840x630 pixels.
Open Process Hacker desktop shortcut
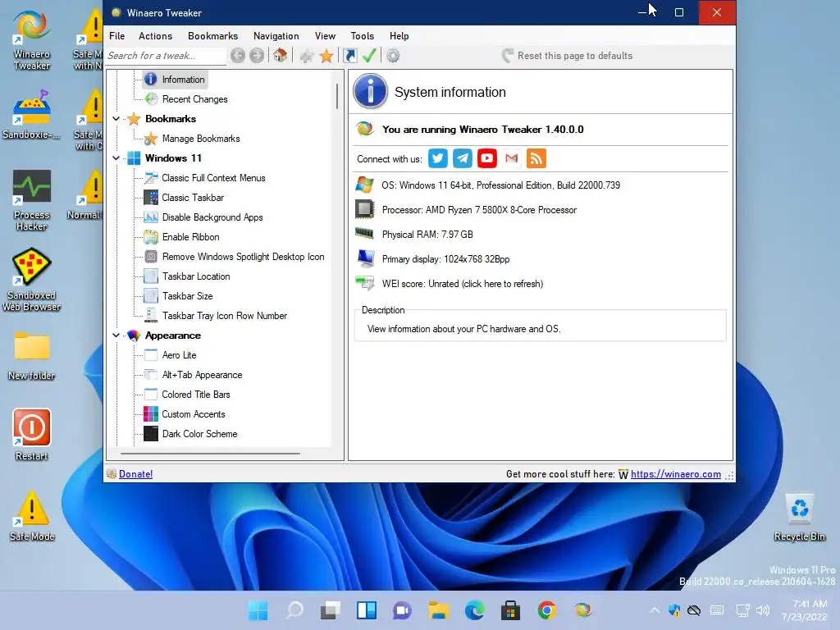coord(32,200)
